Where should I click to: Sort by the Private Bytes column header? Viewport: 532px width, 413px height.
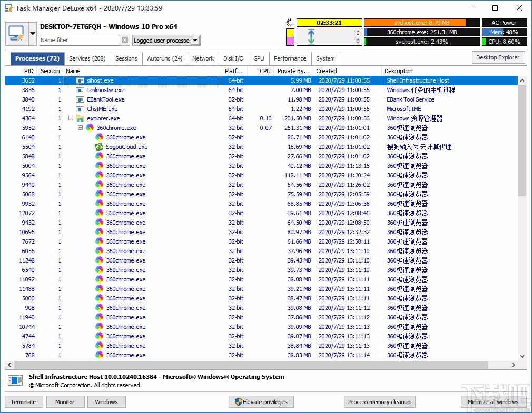293,71
